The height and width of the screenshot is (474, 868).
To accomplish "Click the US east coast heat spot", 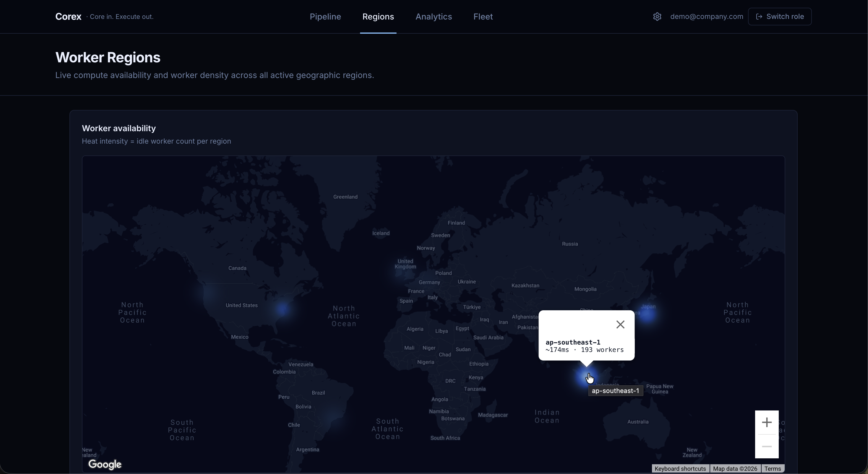I will 282,309.
